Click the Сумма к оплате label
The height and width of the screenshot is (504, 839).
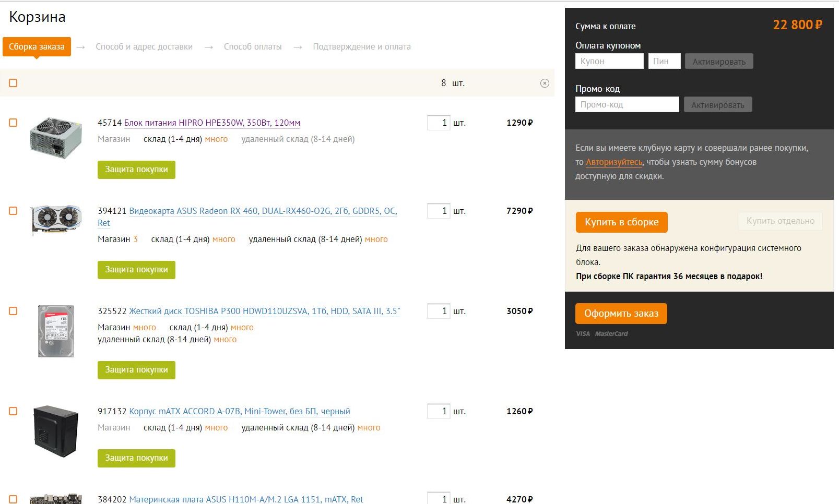pos(606,26)
